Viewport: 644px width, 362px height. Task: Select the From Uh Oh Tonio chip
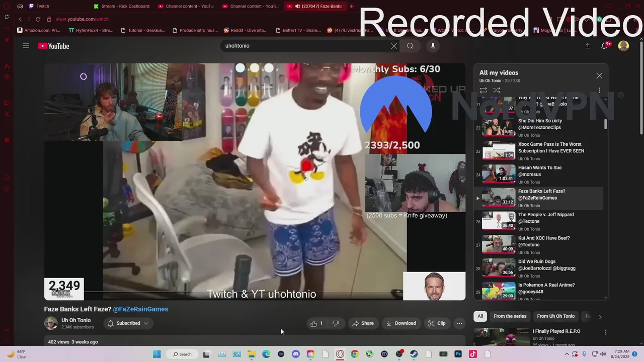555,316
